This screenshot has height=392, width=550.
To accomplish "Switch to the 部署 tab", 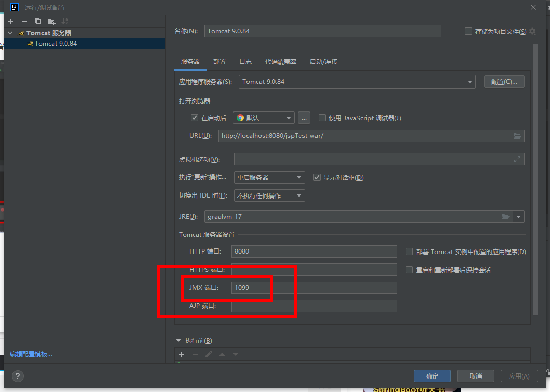I will 219,62.
